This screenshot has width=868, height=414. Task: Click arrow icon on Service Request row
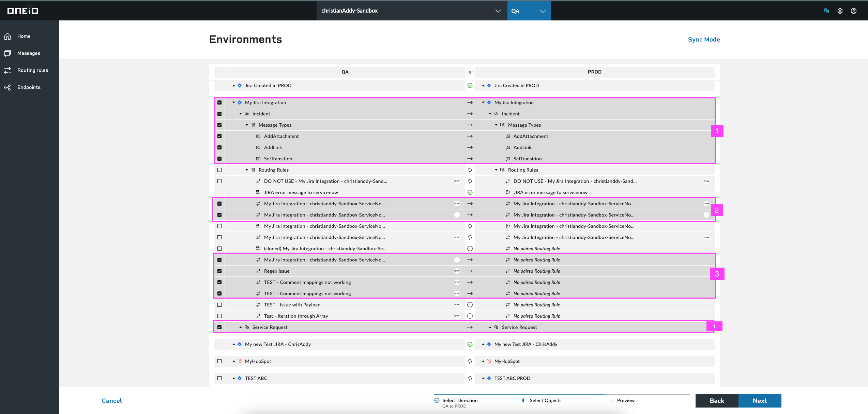coord(470,327)
